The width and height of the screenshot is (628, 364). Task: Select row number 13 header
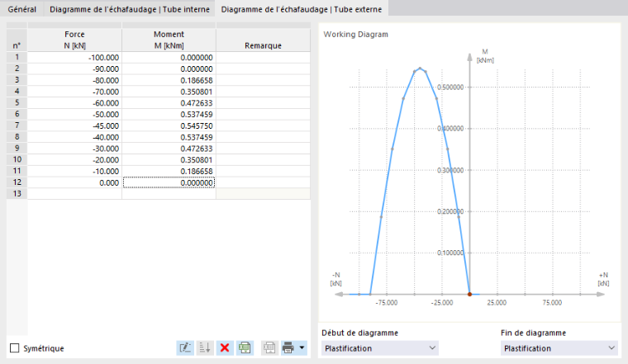point(17,194)
